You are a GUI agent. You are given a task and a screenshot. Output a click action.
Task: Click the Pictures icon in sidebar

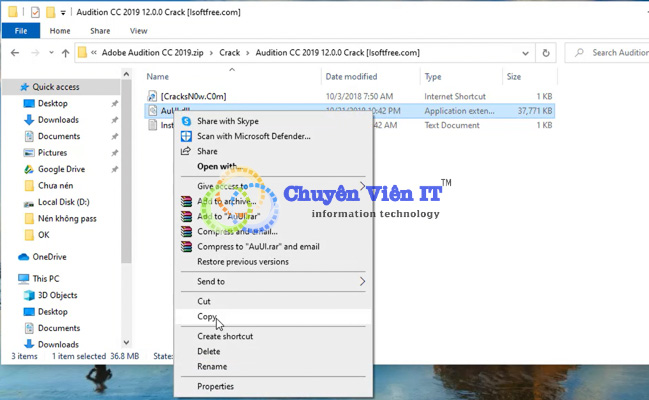coord(29,153)
